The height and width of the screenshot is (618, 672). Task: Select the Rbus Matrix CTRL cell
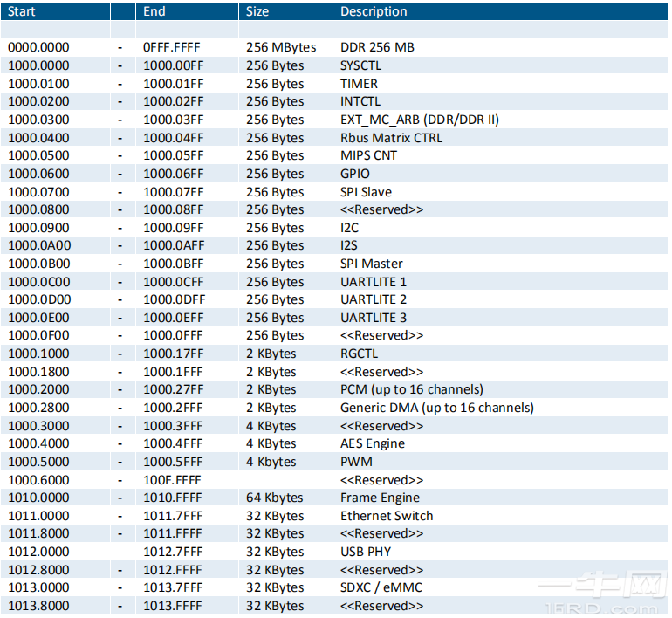point(391,138)
